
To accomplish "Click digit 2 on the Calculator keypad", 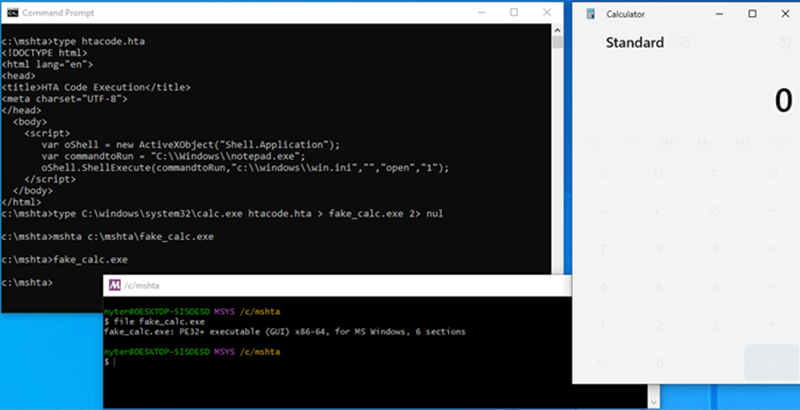I will pyautogui.click(x=659, y=325).
